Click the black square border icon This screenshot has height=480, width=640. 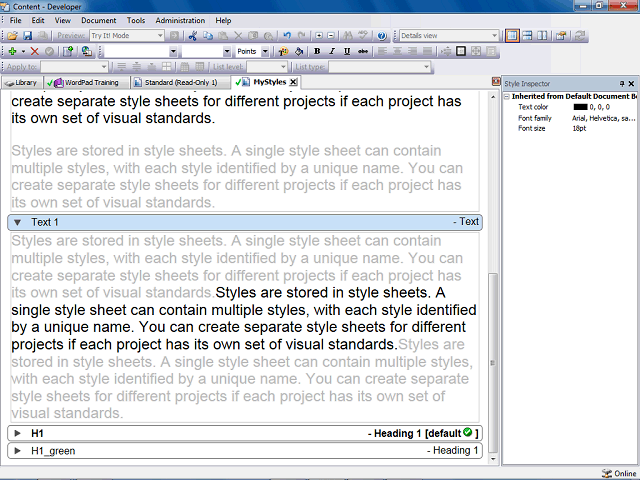pos(461,51)
